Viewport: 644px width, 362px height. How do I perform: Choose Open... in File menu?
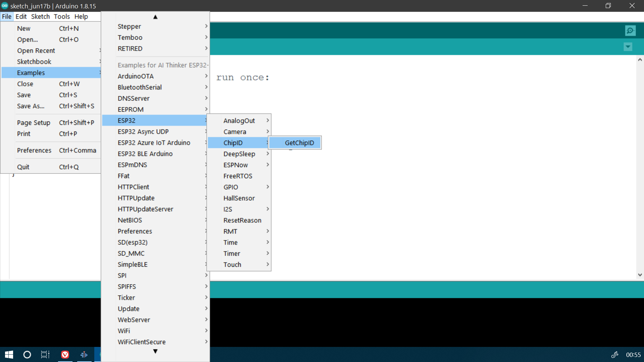point(51,40)
